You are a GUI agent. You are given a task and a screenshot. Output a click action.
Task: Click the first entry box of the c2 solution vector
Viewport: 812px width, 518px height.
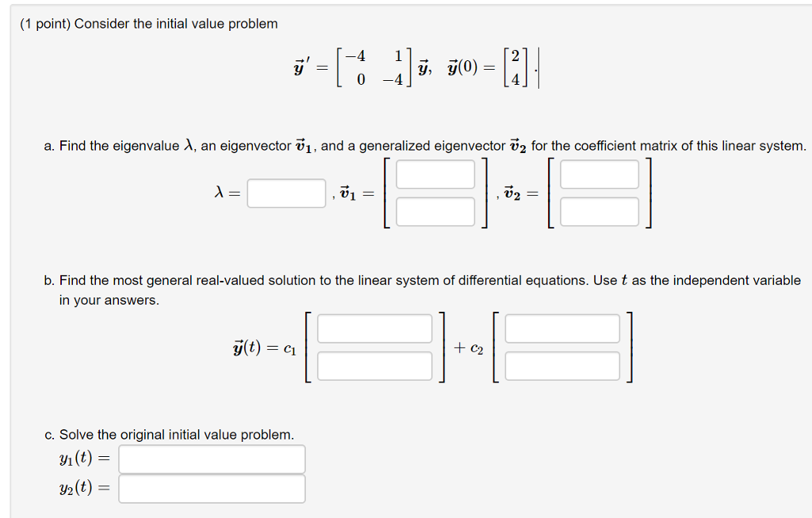[561, 328]
